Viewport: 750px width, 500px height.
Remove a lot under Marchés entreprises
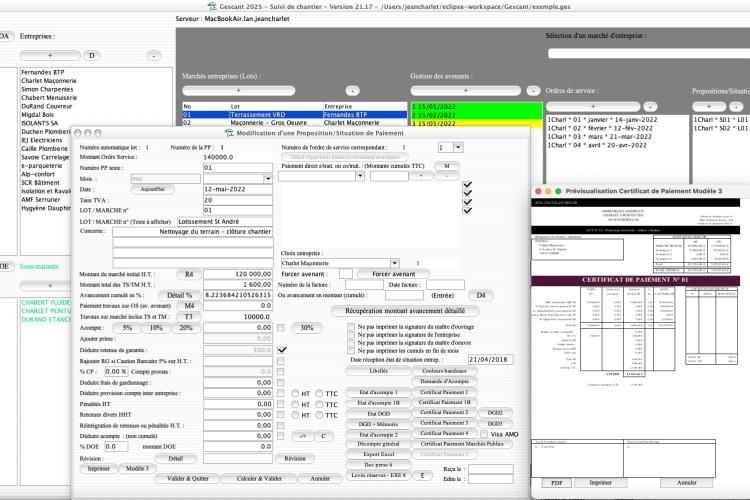[x=353, y=90]
